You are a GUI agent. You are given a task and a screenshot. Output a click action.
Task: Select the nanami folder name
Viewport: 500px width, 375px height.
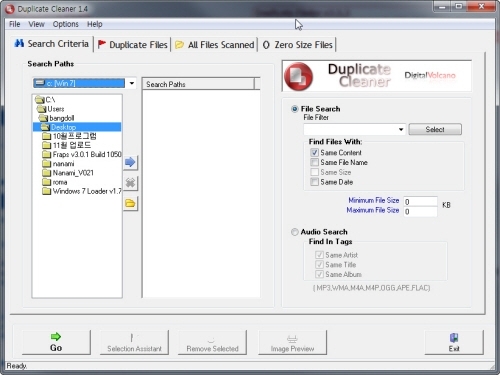64,164
